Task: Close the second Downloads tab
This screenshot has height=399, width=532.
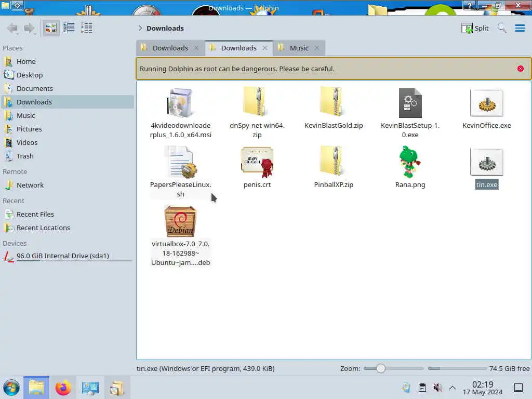Action: coord(265,48)
